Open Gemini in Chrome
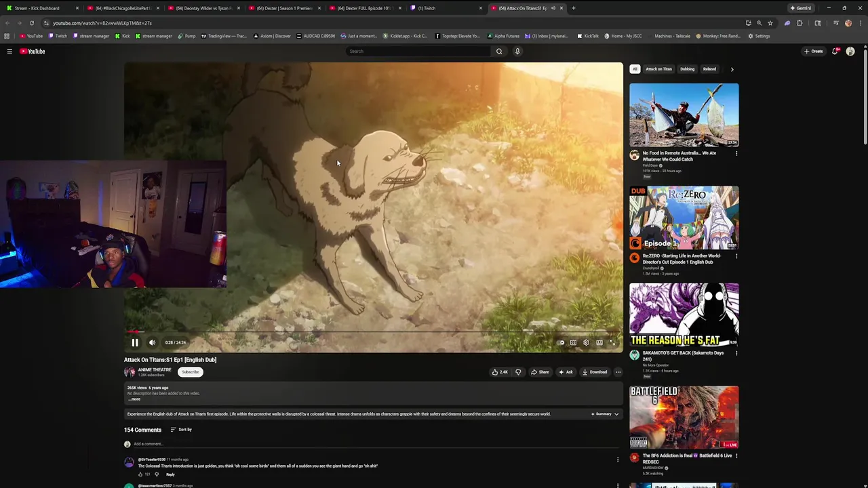The height and width of the screenshot is (488, 868). pyautogui.click(x=801, y=8)
